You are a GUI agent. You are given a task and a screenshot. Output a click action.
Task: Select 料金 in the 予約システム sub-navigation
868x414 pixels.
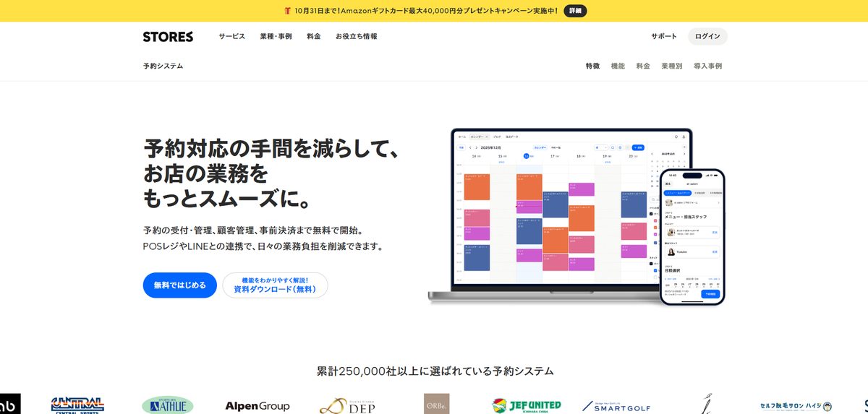643,66
